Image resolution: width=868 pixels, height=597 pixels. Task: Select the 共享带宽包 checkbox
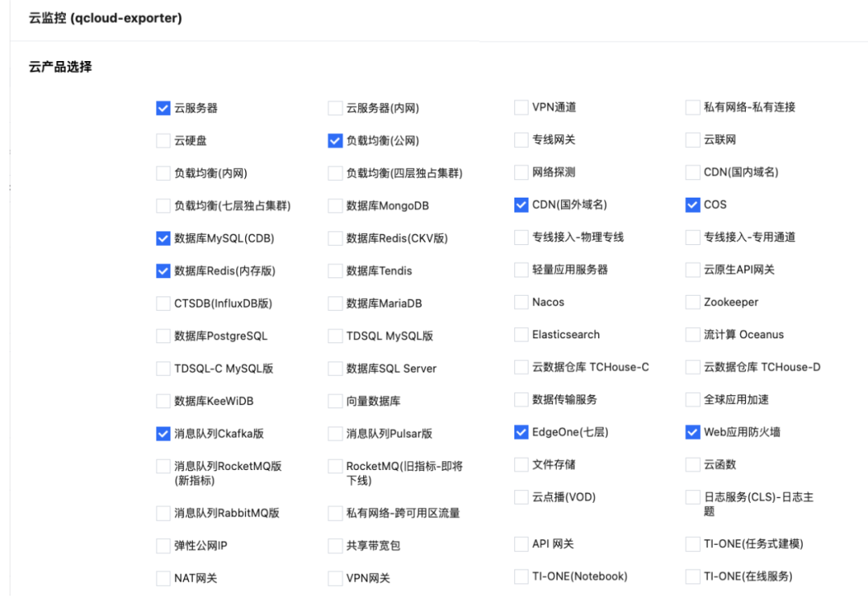335,546
